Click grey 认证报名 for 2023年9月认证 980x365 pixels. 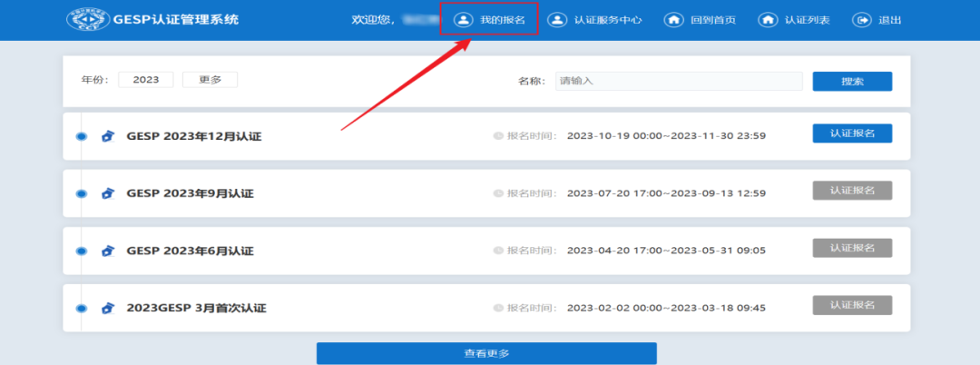coord(852,190)
